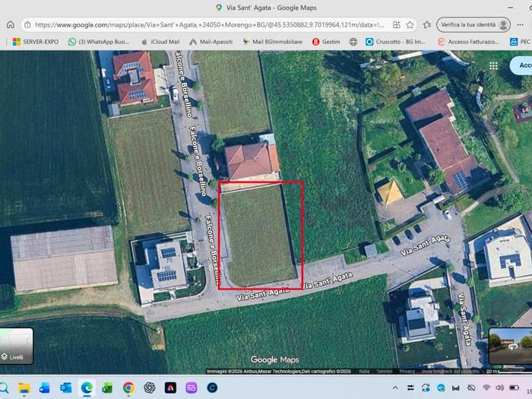Open circular blue C app on taskbar
This screenshot has height=399, width=532.
tap(212, 388)
